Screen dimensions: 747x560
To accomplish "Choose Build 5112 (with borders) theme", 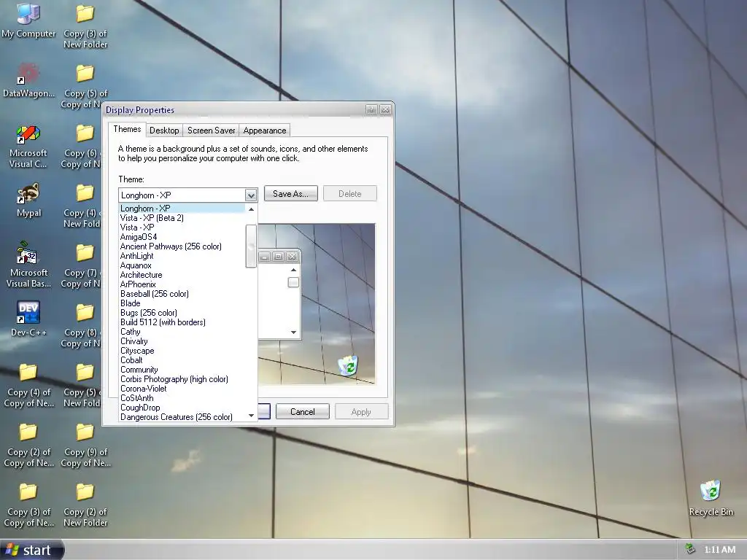I will pos(182,322).
